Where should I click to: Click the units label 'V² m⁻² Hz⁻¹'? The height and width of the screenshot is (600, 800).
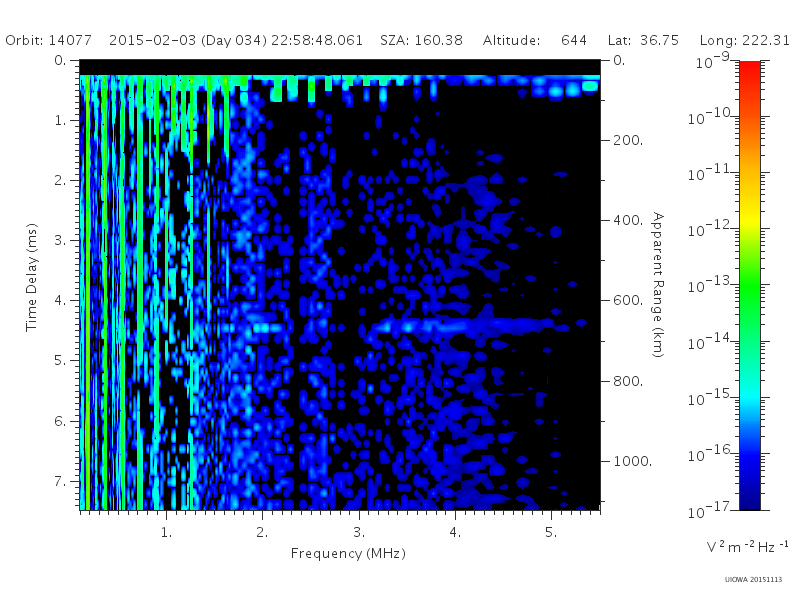(x=747, y=547)
